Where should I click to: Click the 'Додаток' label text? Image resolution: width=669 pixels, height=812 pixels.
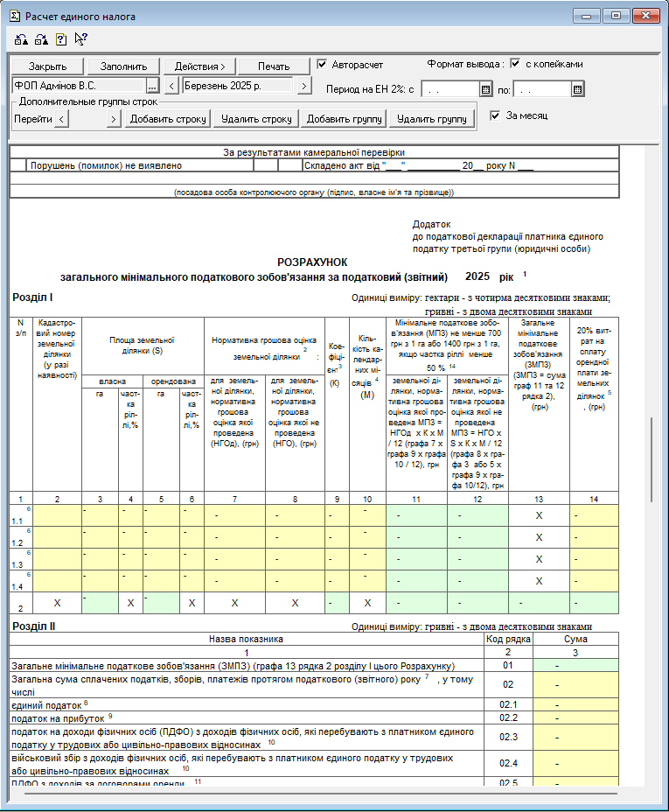[431, 225]
